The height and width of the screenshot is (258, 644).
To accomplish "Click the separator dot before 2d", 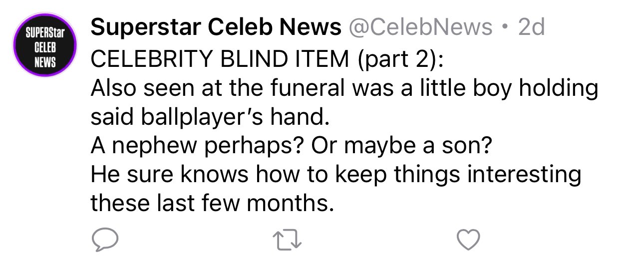I will click(x=506, y=28).
